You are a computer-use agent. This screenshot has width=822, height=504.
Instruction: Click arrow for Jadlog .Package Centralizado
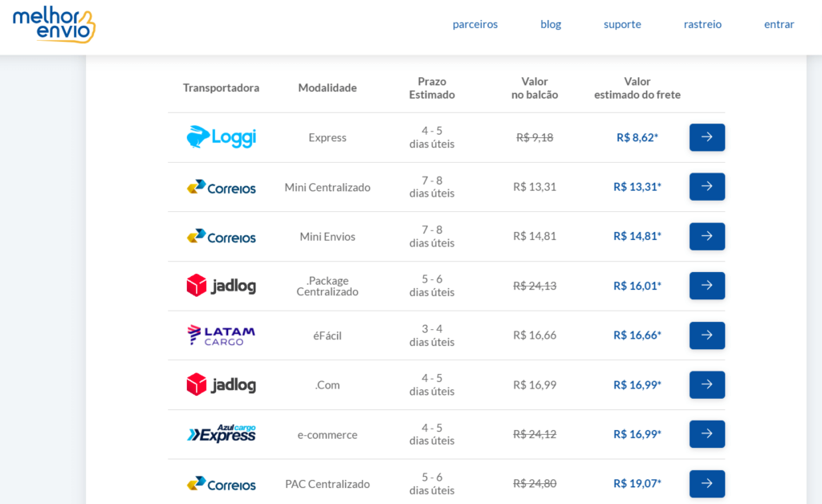[x=706, y=286]
